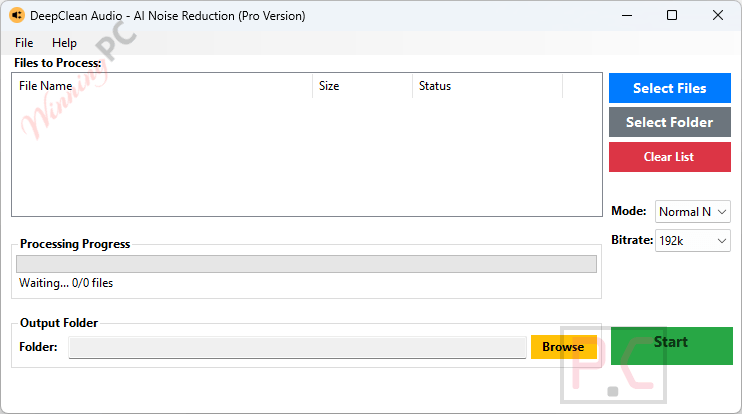Start the noise reduction processing

671,346
